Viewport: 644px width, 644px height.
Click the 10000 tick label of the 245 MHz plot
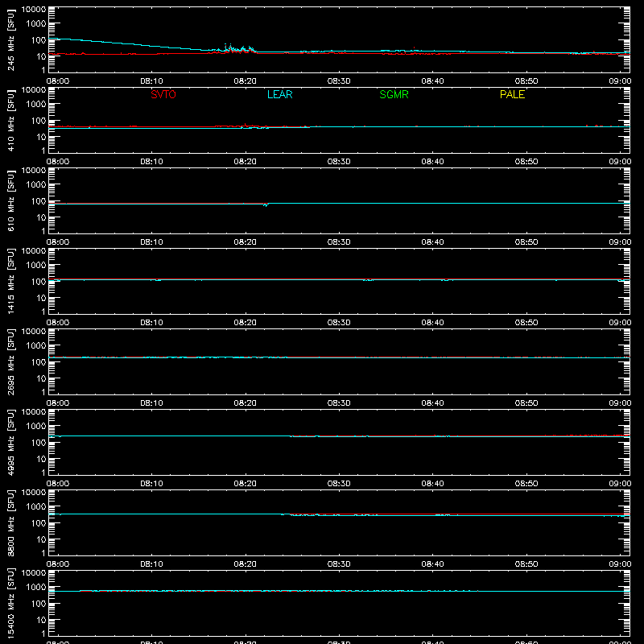[x=34, y=10]
